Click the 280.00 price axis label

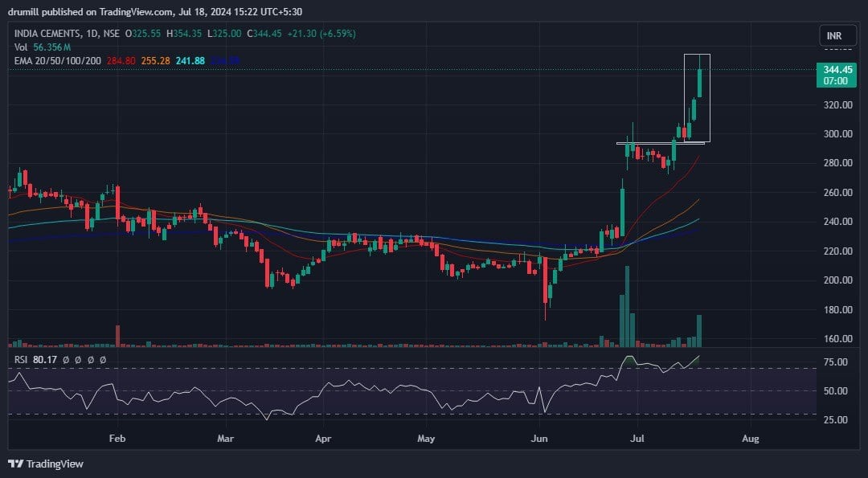pyautogui.click(x=837, y=163)
